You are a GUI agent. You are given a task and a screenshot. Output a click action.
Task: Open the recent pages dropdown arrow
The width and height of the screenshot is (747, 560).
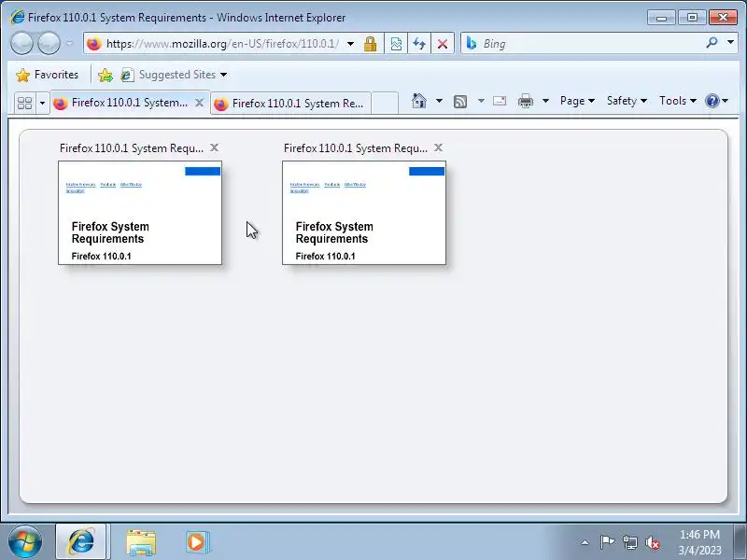(69, 43)
